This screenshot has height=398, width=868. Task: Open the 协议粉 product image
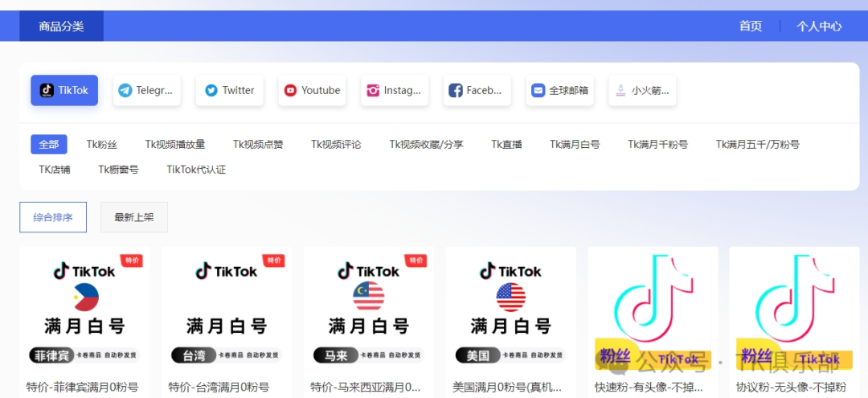795,310
